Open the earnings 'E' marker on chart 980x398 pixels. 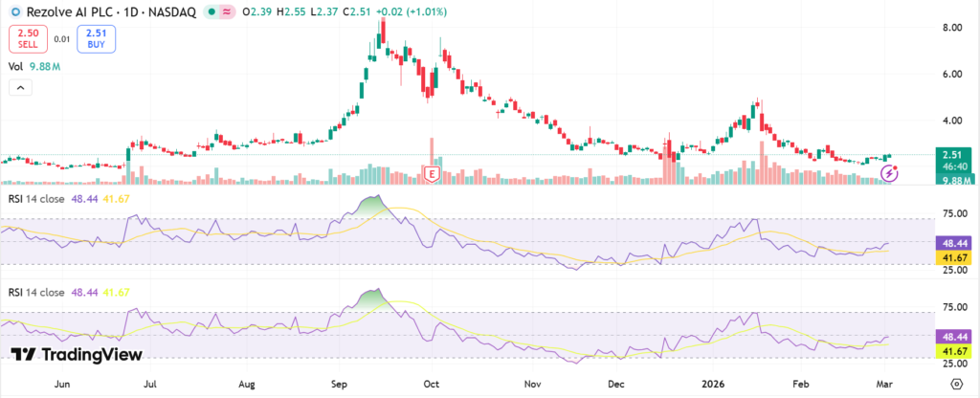432,174
